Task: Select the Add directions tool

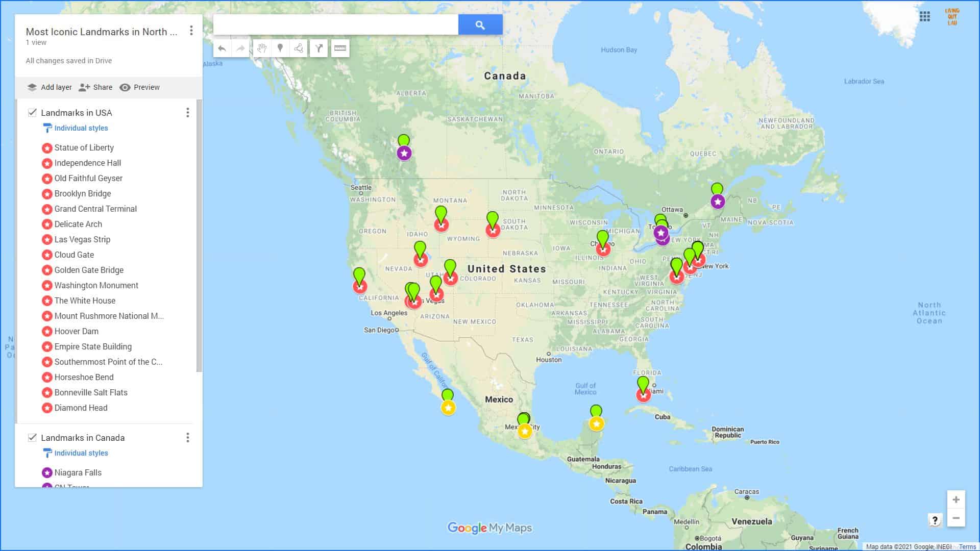Action: pos(318,48)
